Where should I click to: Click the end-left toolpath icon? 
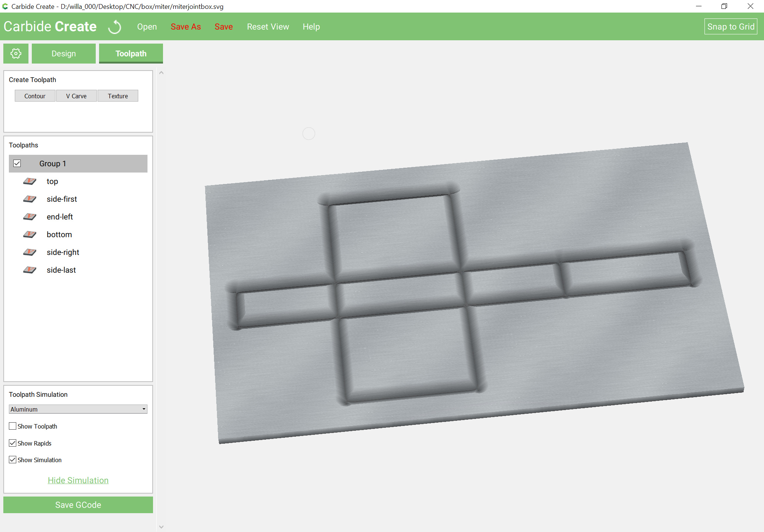pos(30,216)
